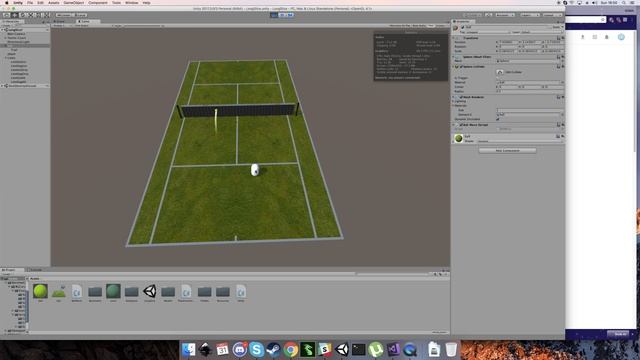Click the Add Component button
Screen dimensions: 640x360
(x=507, y=151)
